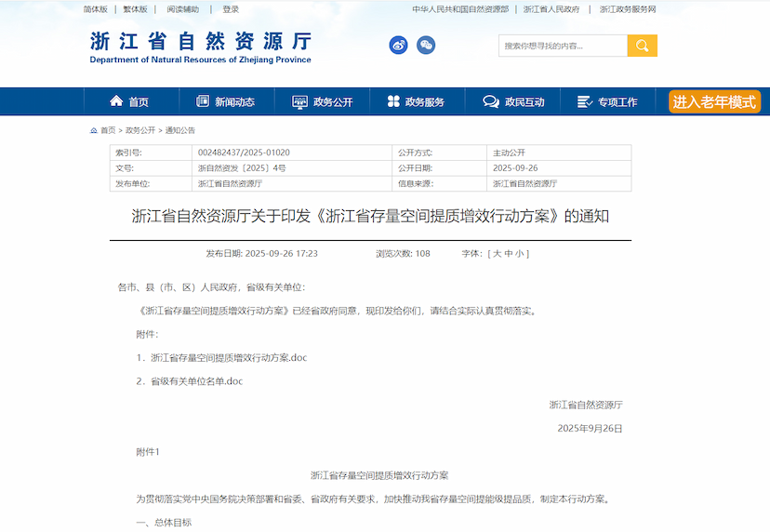
Task: Download 浙江省存量空间提质增效行动方案.doc attachment
Action: pos(228,357)
